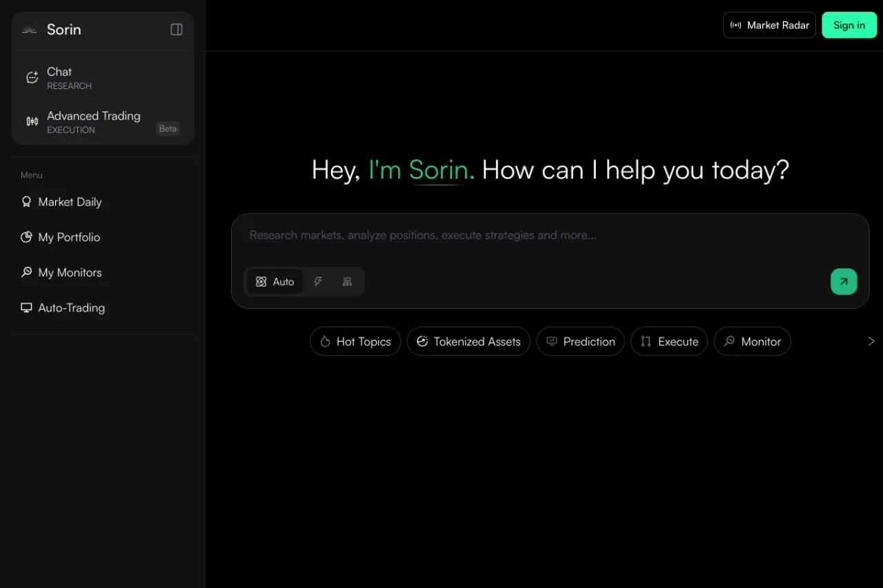
Task: Open Market Radar
Action: 769,25
